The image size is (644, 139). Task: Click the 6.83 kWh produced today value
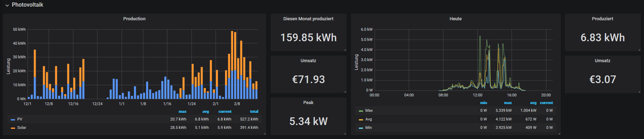(x=603, y=37)
